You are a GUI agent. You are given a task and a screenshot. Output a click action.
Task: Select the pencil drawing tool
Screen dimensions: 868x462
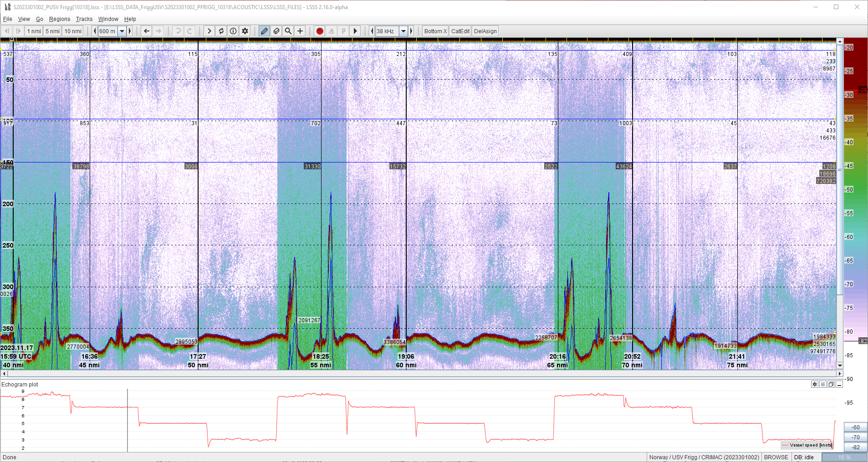(264, 31)
